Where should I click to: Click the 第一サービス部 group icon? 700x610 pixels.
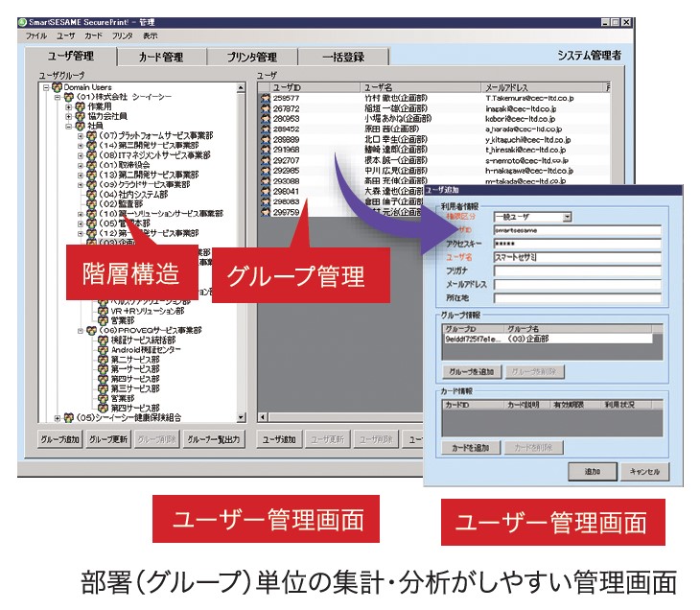point(104,370)
